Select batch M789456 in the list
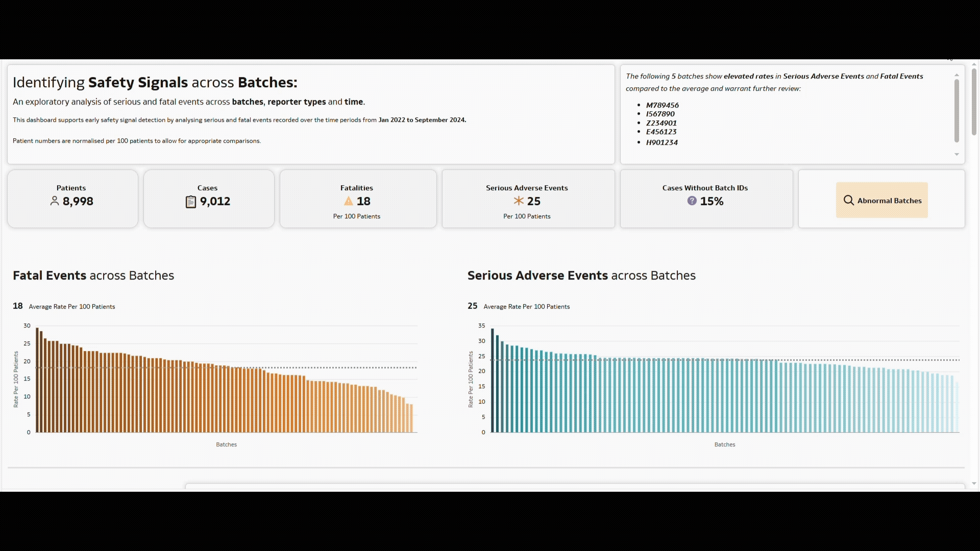The width and height of the screenshot is (980, 551). pyautogui.click(x=662, y=105)
